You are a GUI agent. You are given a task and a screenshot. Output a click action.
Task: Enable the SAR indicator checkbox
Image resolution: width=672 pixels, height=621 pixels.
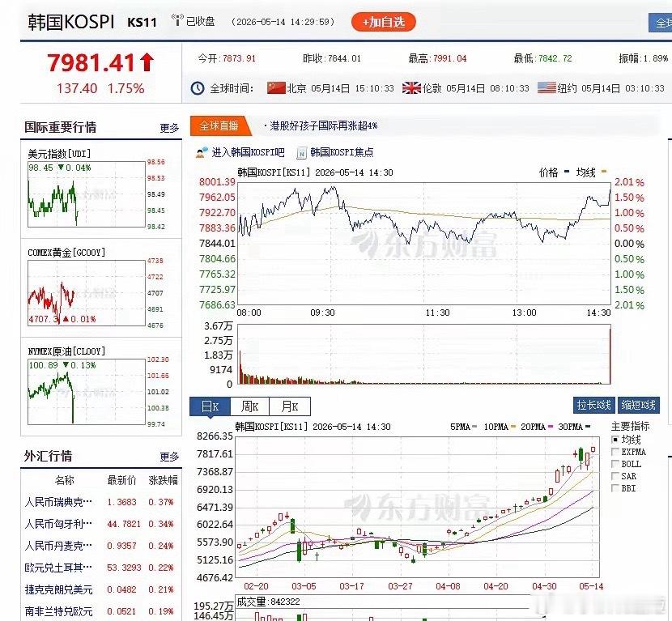pos(615,476)
